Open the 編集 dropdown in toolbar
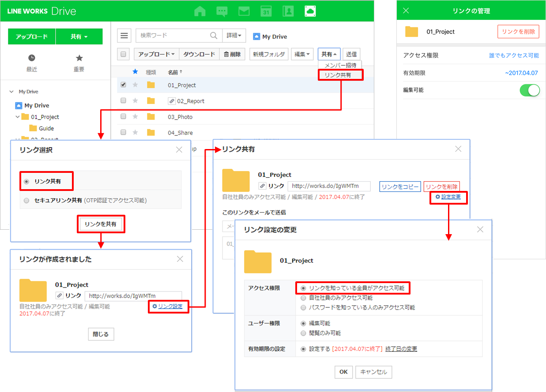Screen dimensions: 546x392 [x=302, y=54]
